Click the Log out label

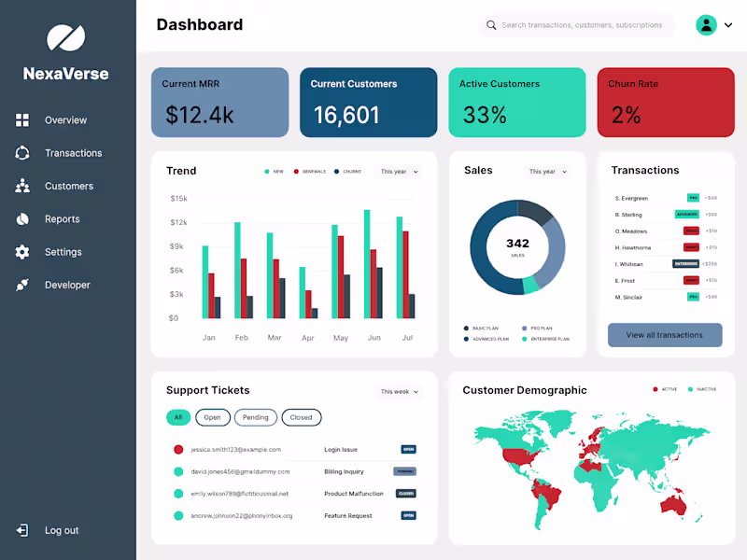click(x=61, y=530)
